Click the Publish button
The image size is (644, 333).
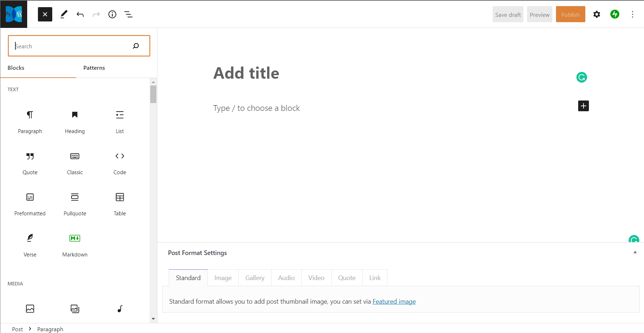pos(570,15)
